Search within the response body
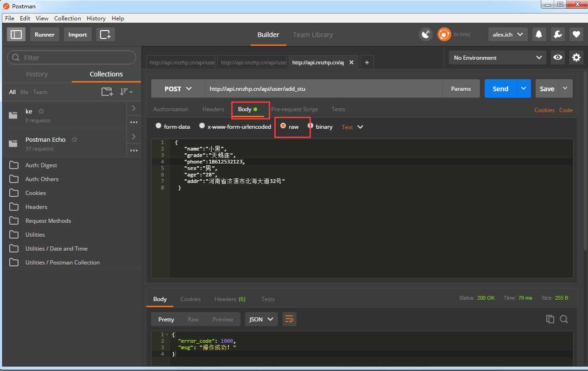This screenshot has width=588, height=371. (564, 319)
